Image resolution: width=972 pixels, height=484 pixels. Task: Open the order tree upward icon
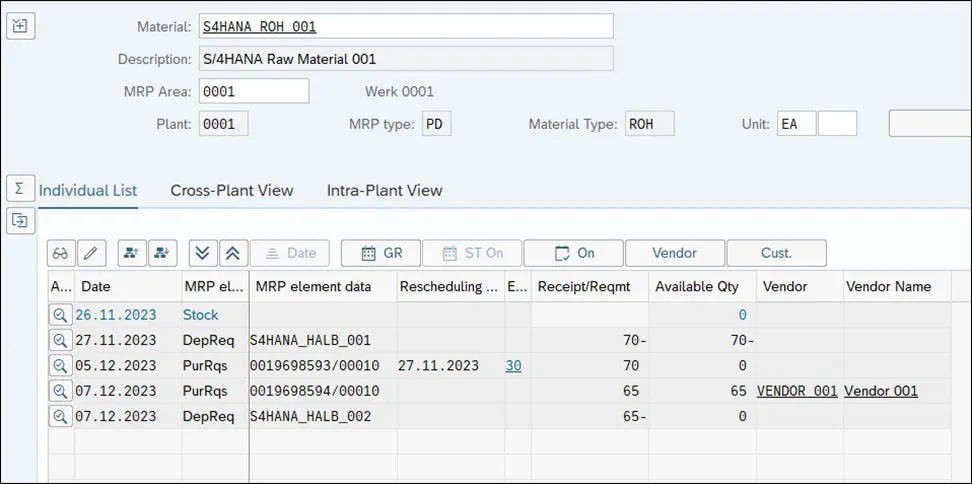[x=131, y=253]
